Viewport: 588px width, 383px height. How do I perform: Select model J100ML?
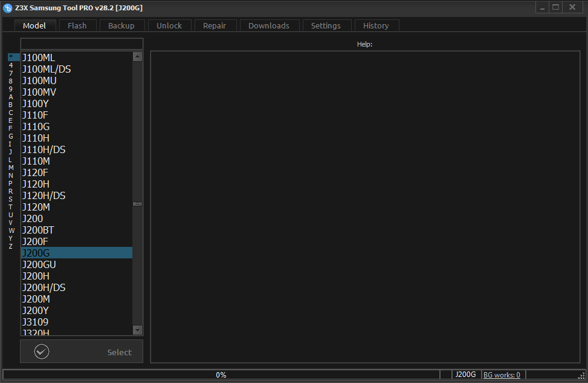(x=77, y=57)
